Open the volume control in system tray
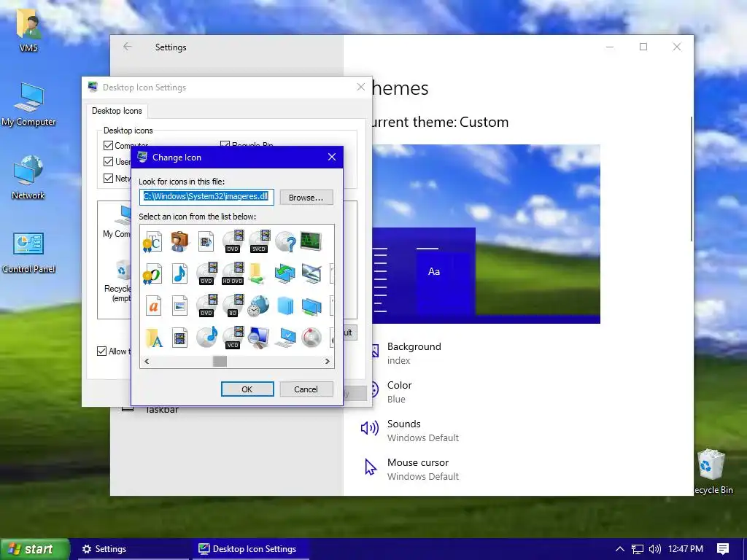 [x=655, y=549]
